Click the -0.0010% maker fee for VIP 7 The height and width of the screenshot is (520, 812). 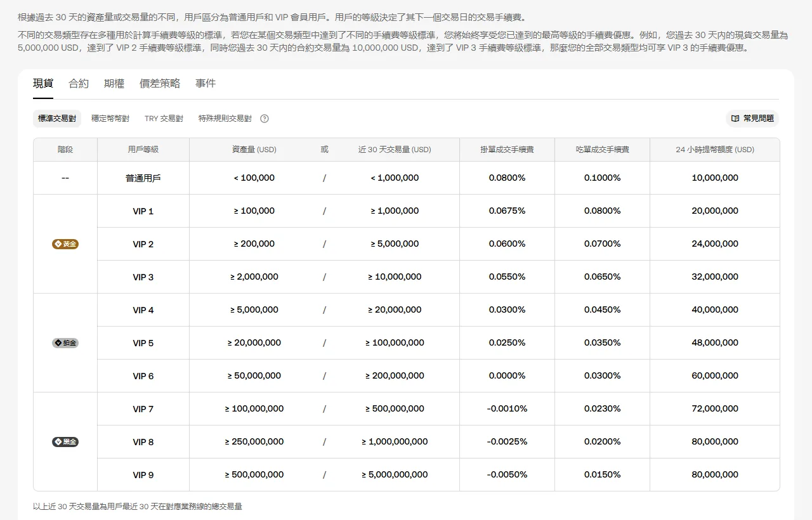(507, 409)
